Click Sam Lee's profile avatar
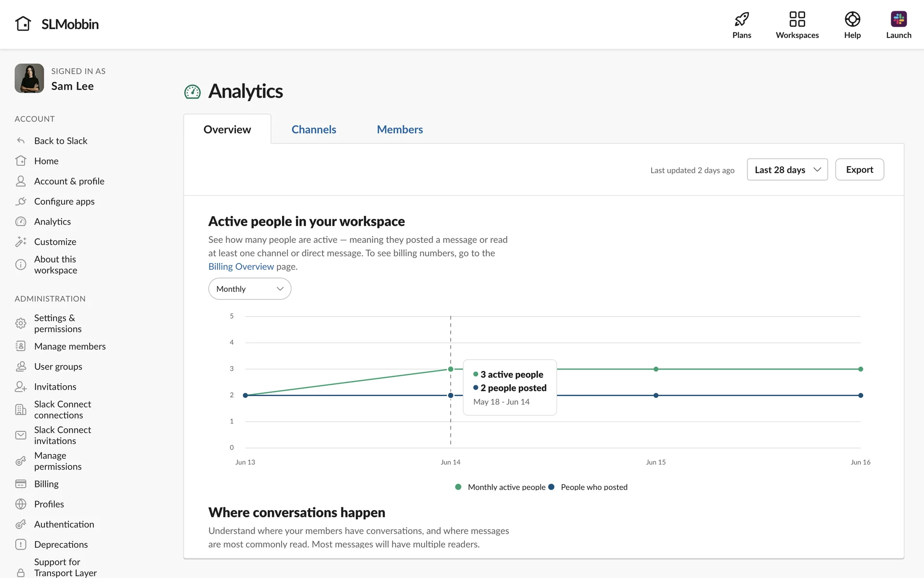The image size is (924, 578). click(29, 79)
